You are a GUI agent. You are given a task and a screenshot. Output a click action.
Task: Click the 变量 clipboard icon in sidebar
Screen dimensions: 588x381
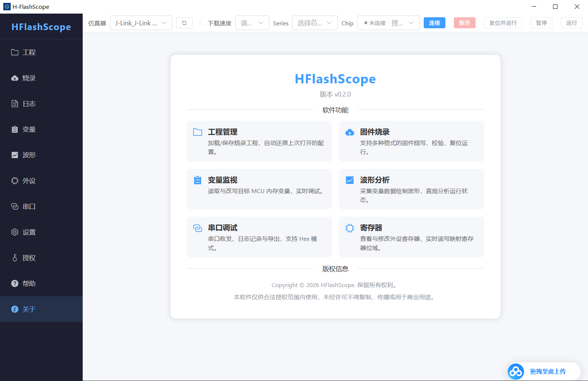point(15,129)
